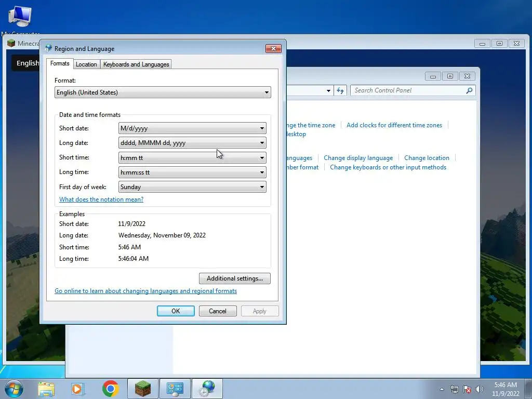
Task: Select the Formats tab
Action: coord(60,63)
